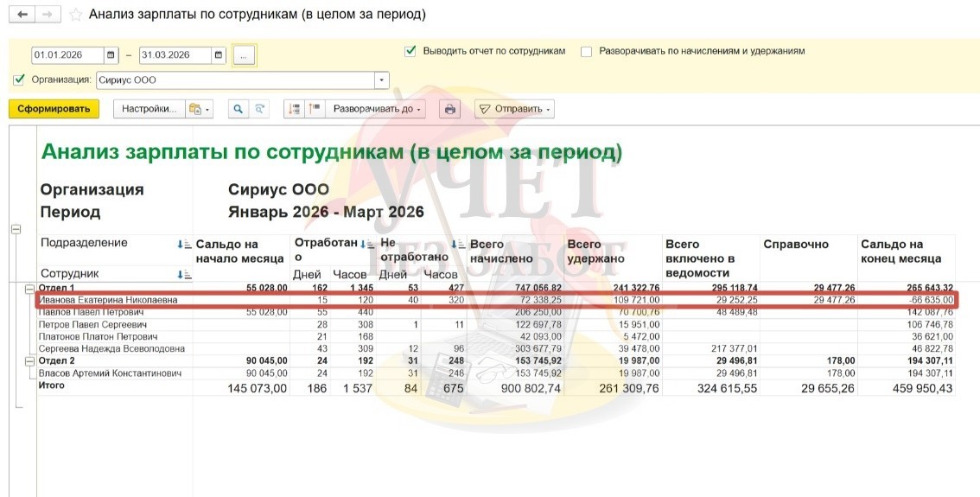
Task: Click the Настройки... button
Action: [149, 109]
